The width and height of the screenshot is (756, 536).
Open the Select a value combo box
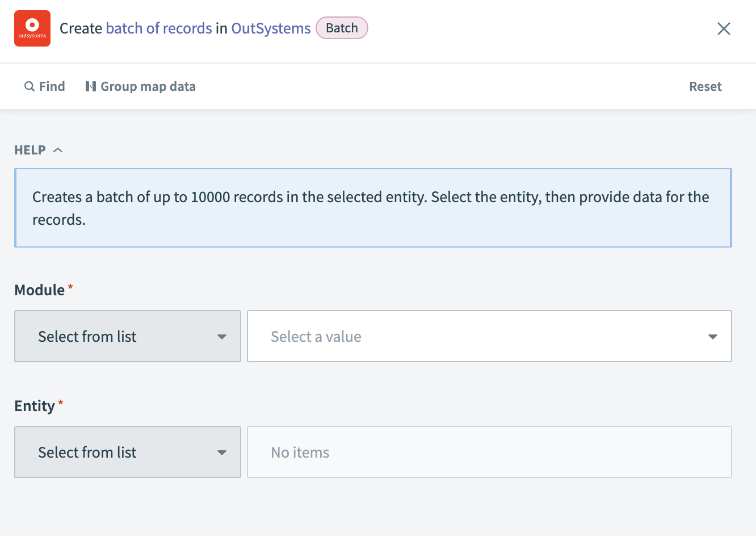tap(489, 336)
